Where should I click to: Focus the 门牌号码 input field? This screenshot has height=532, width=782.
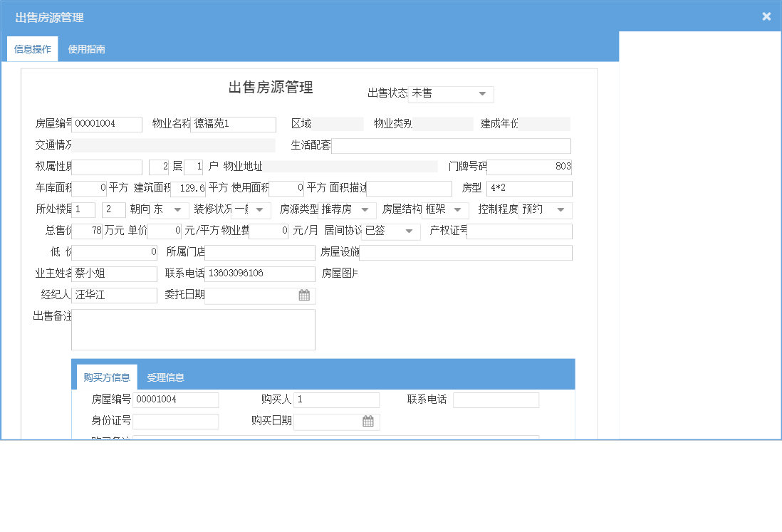click(x=529, y=167)
